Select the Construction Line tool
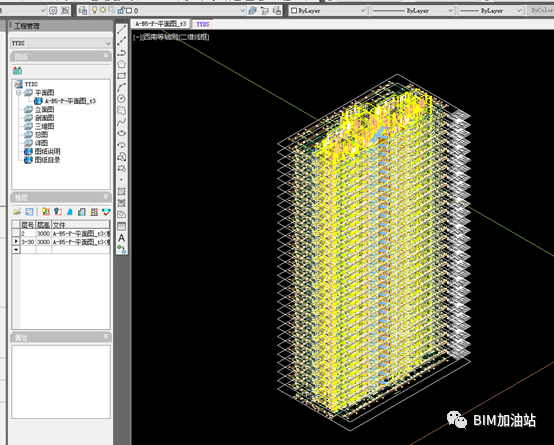 tap(122, 41)
